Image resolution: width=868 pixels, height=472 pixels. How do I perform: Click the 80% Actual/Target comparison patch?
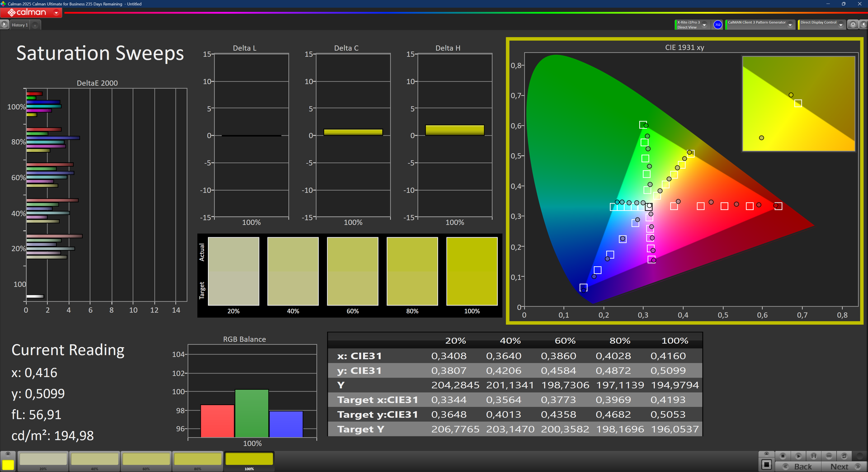[x=412, y=271]
